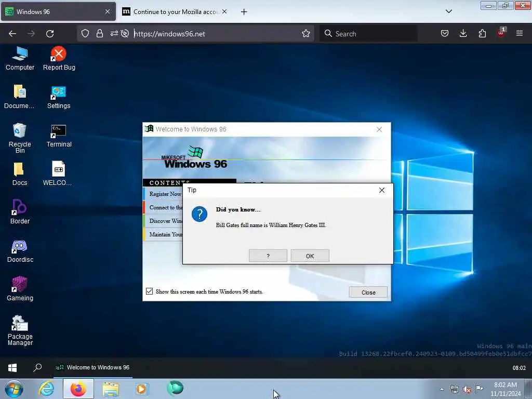Open Windows Media Player taskbar icon

(x=142, y=389)
